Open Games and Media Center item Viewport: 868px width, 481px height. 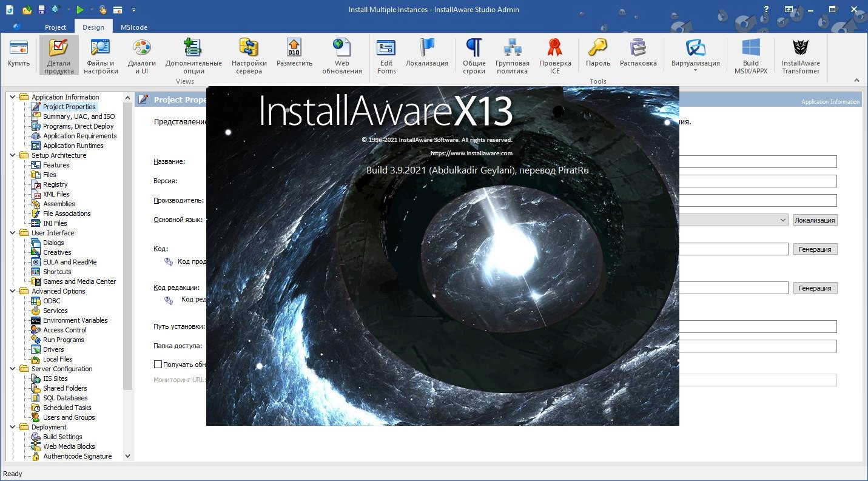point(79,281)
